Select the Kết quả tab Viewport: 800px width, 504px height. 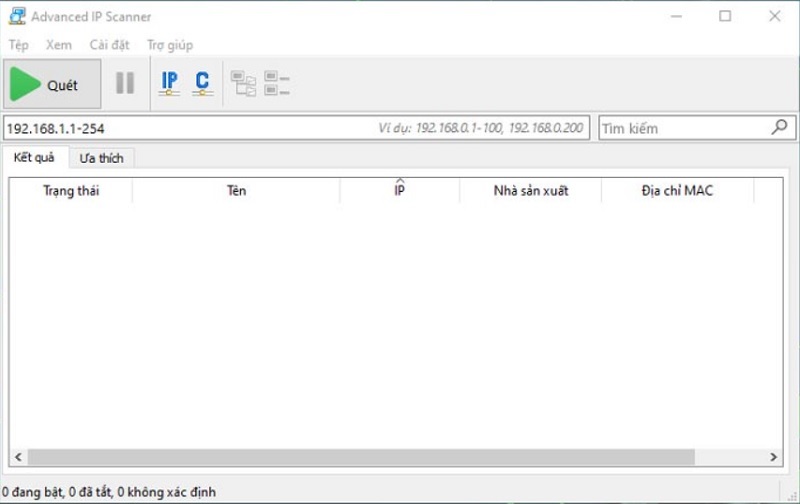(35, 158)
